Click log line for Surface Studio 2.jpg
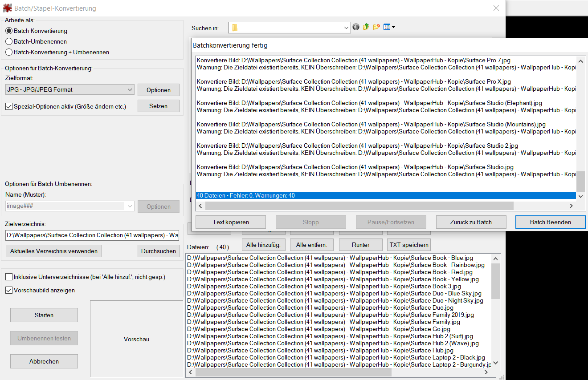Screen dimensions: 588x380 click(357, 146)
